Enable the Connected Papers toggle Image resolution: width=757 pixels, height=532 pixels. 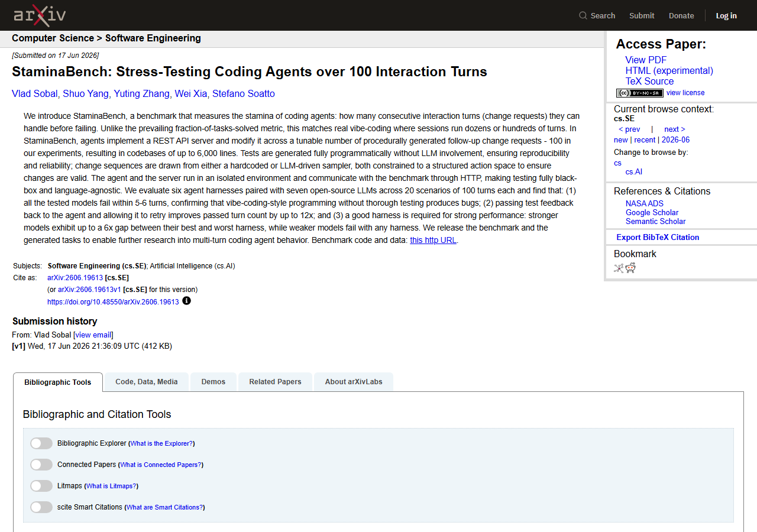tap(41, 465)
